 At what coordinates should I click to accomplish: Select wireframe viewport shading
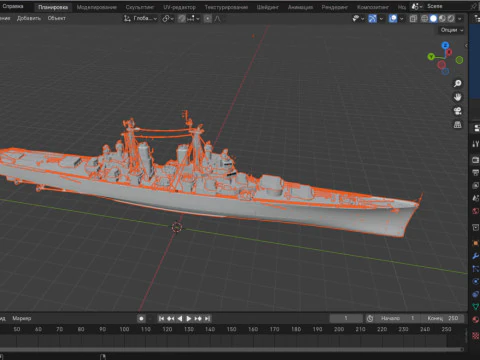(424, 19)
